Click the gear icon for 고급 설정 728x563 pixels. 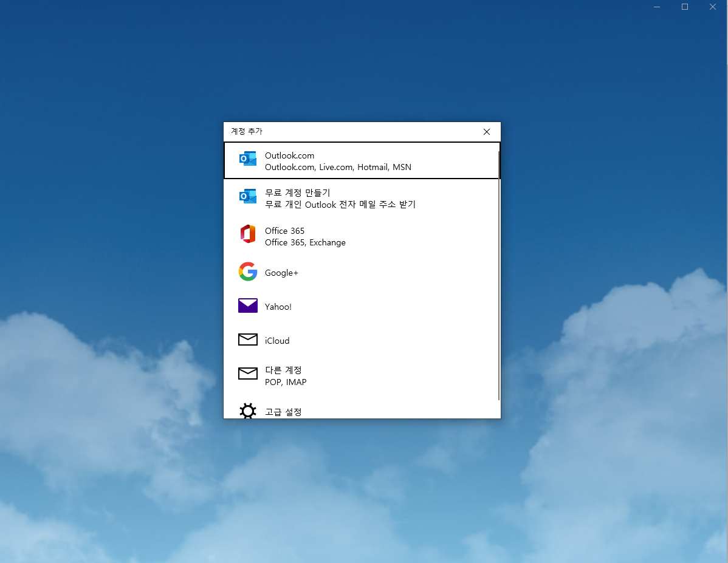(x=248, y=411)
